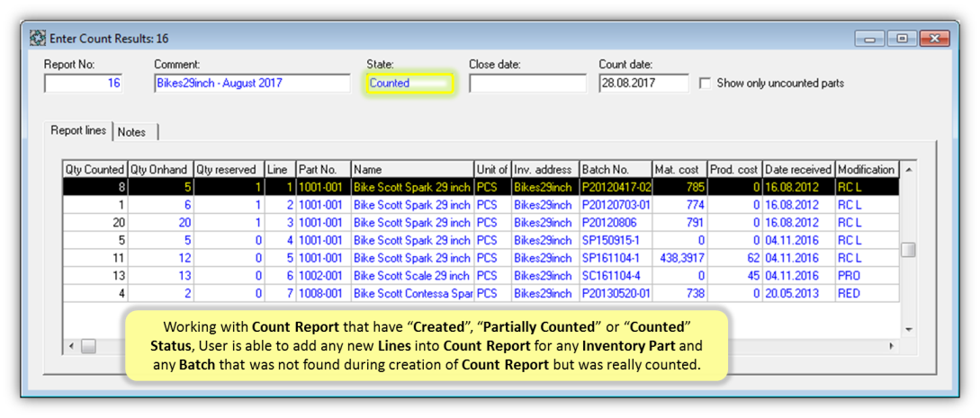Click Qty Counted cell with value 11

(x=95, y=258)
